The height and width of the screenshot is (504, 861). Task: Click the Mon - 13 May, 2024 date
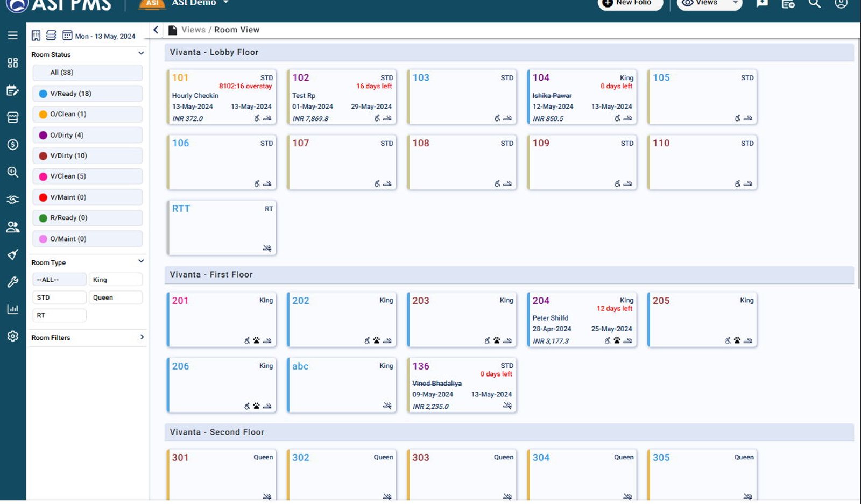tap(105, 36)
